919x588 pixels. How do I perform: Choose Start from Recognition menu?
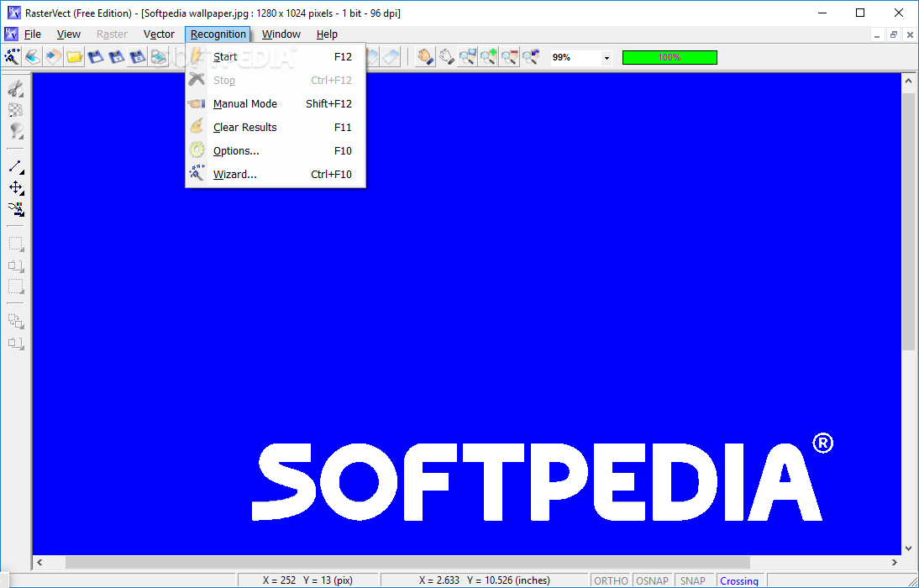click(276, 57)
